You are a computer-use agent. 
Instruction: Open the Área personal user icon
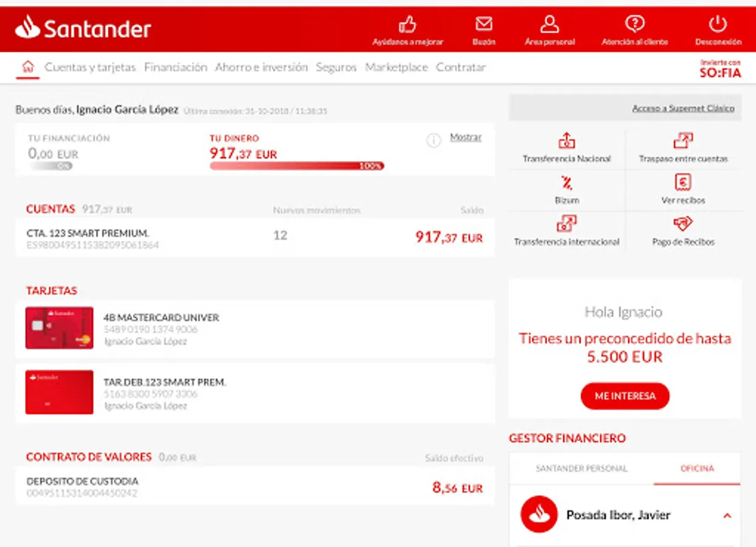[550, 24]
